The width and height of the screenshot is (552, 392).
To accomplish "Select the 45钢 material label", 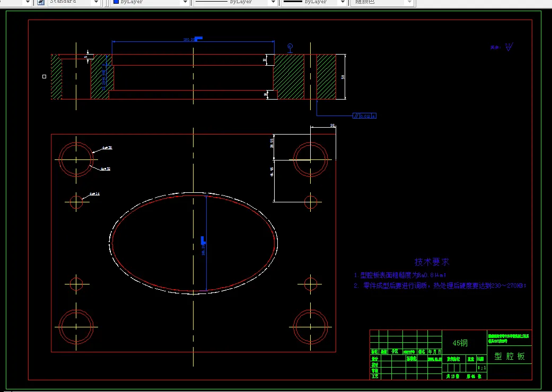I will click(x=460, y=343).
